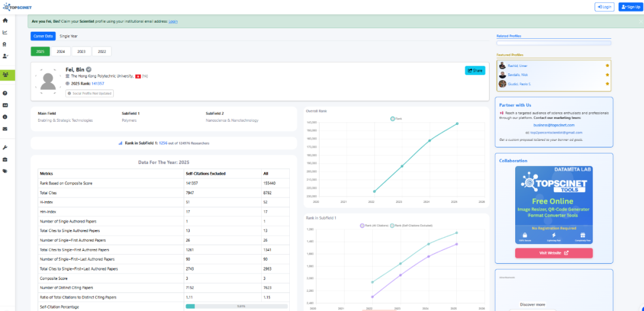Screen dimensions: 644x311
Task: Open the wrench tools icon in sidebar
Action: (x=5, y=147)
